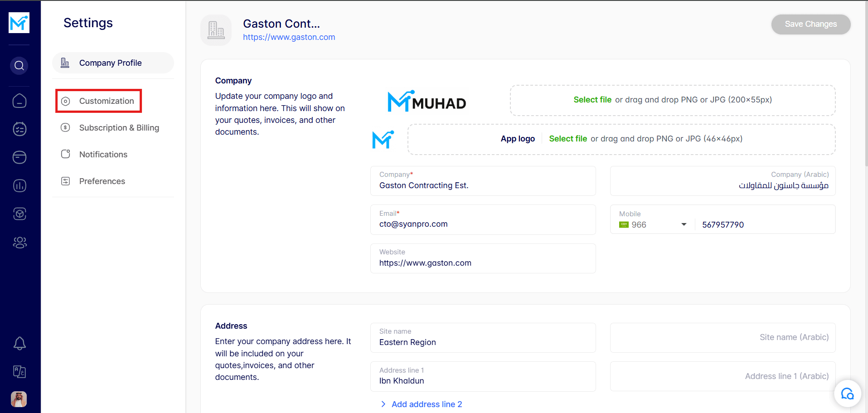Open the mobile country code dropdown
This screenshot has height=413, width=868.
pyautogui.click(x=684, y=224)
